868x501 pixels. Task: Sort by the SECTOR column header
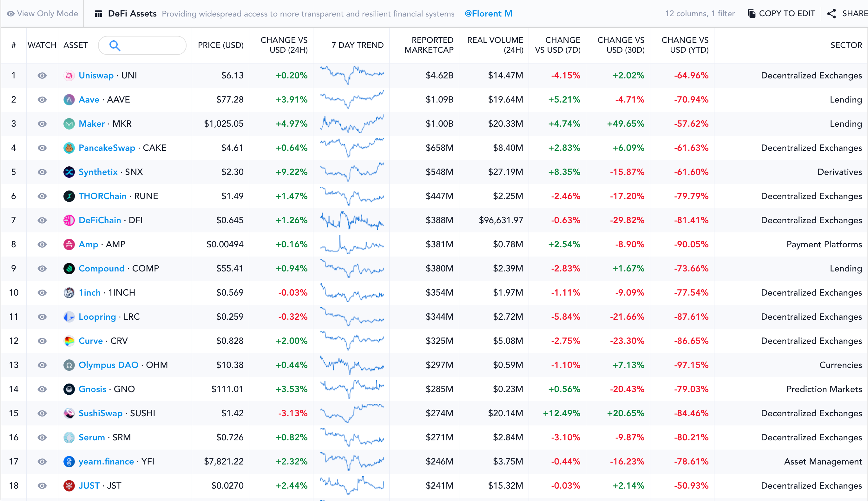tap(846, 45)
